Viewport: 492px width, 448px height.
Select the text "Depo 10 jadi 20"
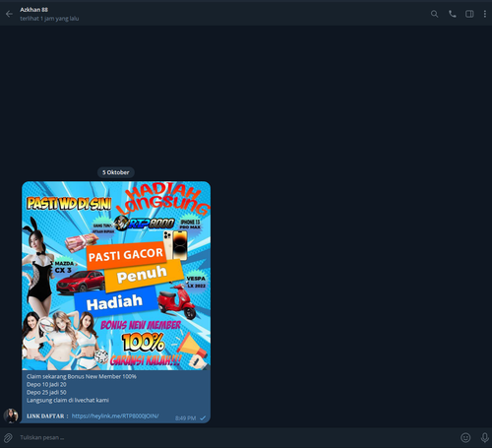pos(46,384)
